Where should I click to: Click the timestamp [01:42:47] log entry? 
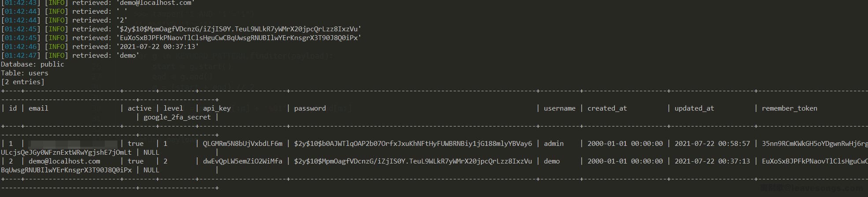point(21,56)
